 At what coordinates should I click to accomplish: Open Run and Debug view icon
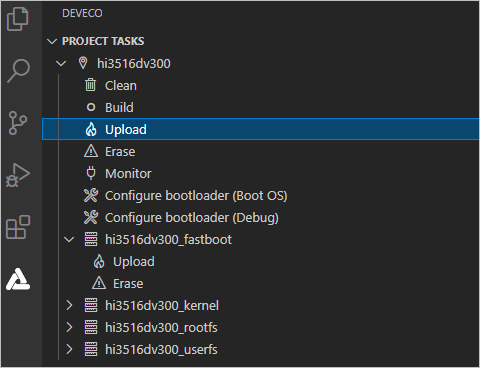[18, 175]
